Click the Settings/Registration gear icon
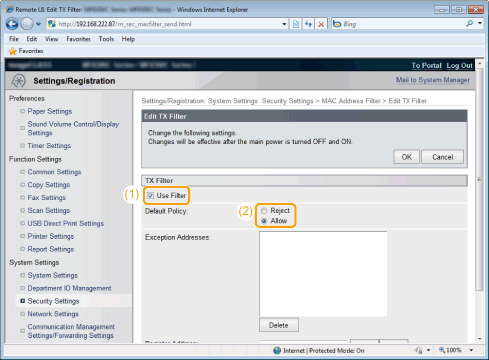 [x=18, y=81]
